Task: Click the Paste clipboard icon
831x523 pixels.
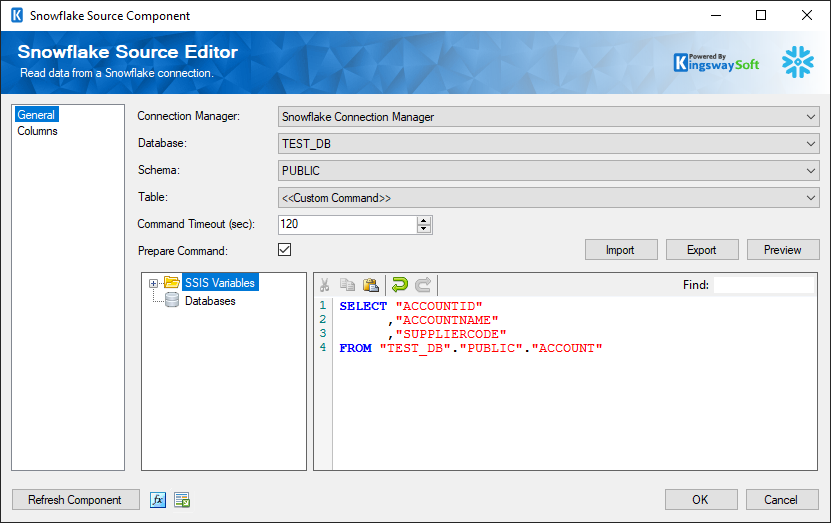Action: tap(371, 285)
